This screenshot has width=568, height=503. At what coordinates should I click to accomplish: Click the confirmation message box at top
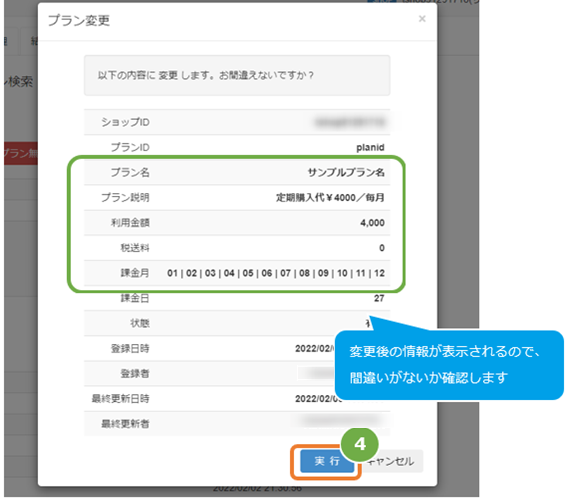point(237,75)
